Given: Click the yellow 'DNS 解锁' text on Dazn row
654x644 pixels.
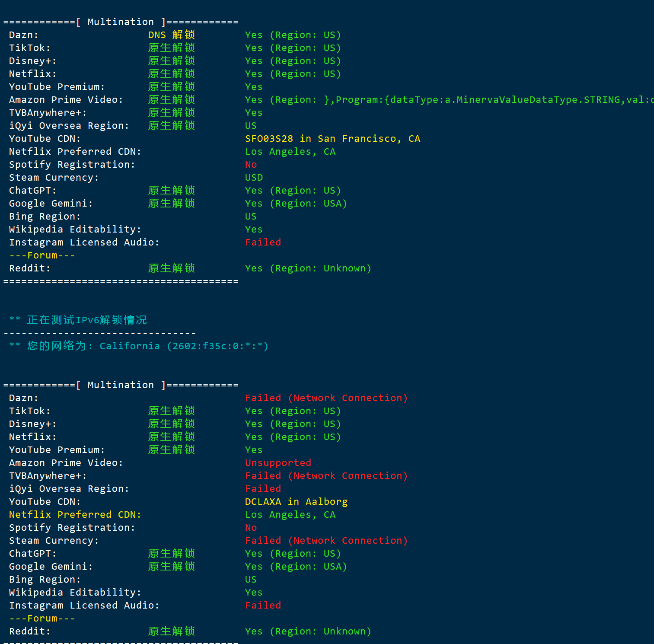Looking at the screenshot, I should 172,35.
